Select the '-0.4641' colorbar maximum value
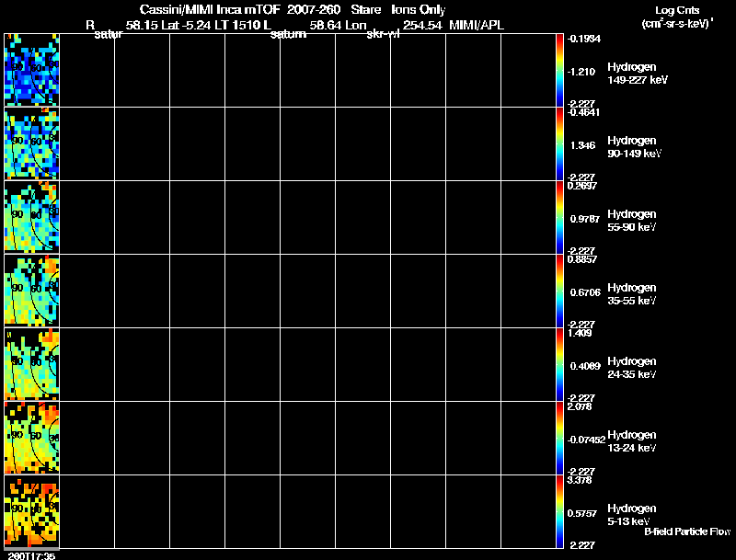This screenshot has height=560, width=736. coord(583,112)
